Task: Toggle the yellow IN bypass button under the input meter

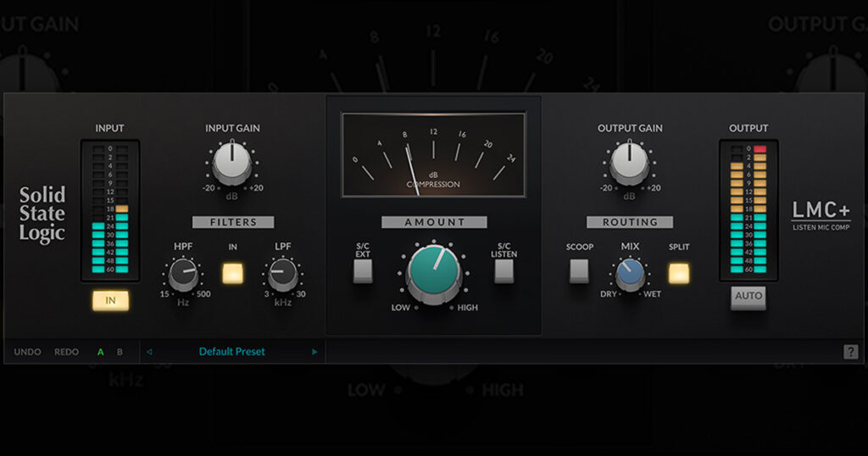Action: 110,301
